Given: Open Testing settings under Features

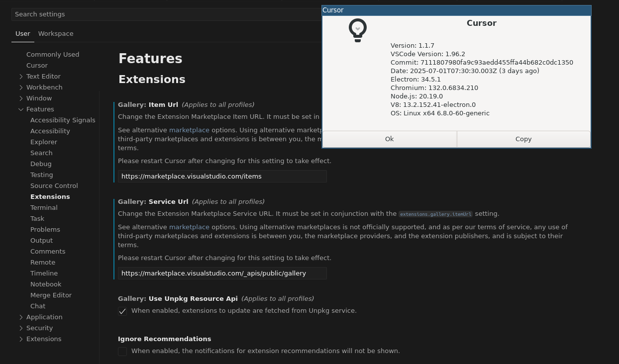Looking at the screenshot, I should click(x=42, y=175).
